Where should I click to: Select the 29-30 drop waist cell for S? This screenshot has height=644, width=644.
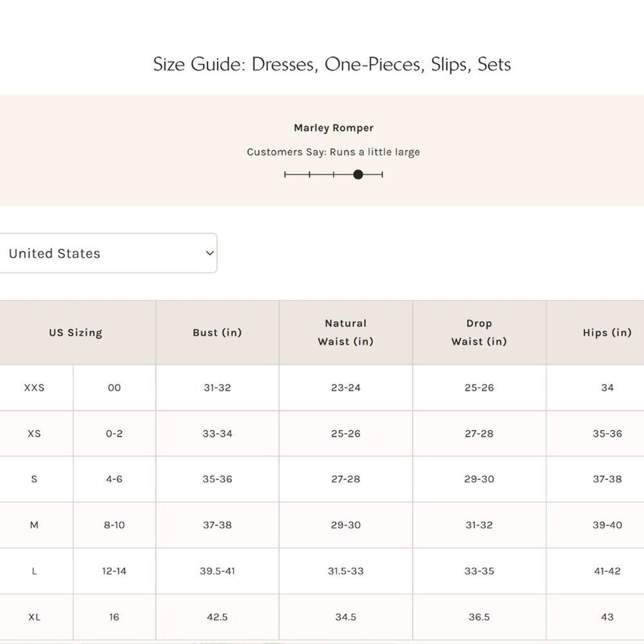479,479
